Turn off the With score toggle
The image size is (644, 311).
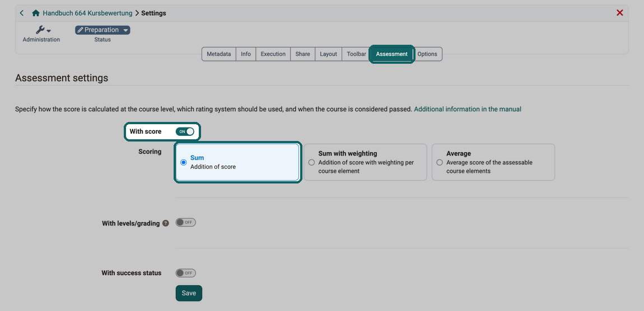[185, 131]
